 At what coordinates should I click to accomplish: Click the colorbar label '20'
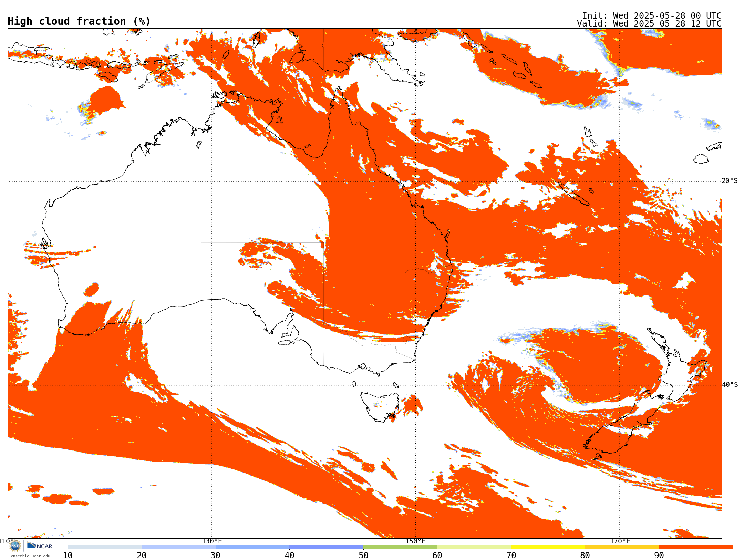[x=142, y=555]
